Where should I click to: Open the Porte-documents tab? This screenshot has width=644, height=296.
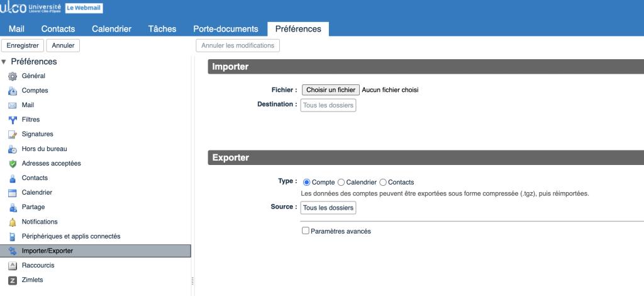[x=226, y=29]
